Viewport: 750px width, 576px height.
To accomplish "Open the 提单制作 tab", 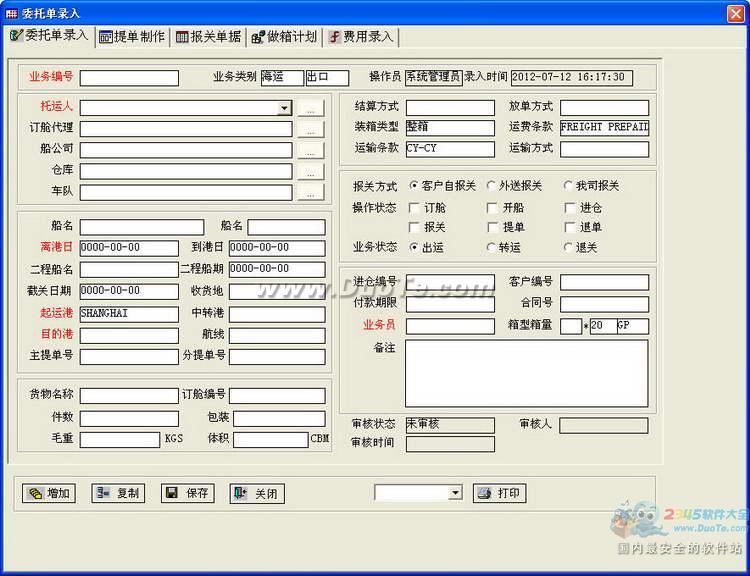I will (x=132, y=37).
